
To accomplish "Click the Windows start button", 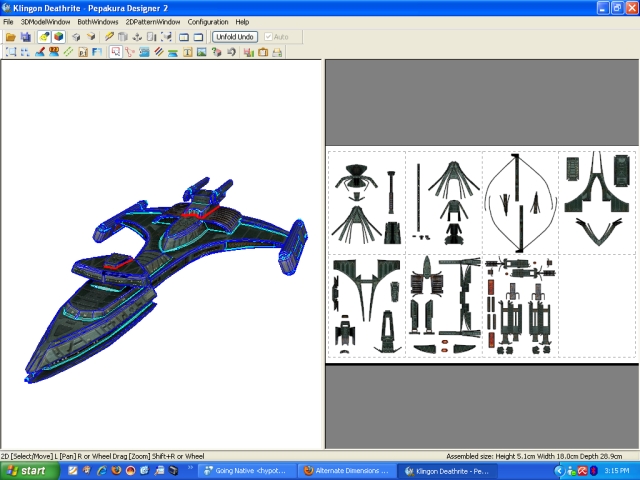I will tap(30, 471).
